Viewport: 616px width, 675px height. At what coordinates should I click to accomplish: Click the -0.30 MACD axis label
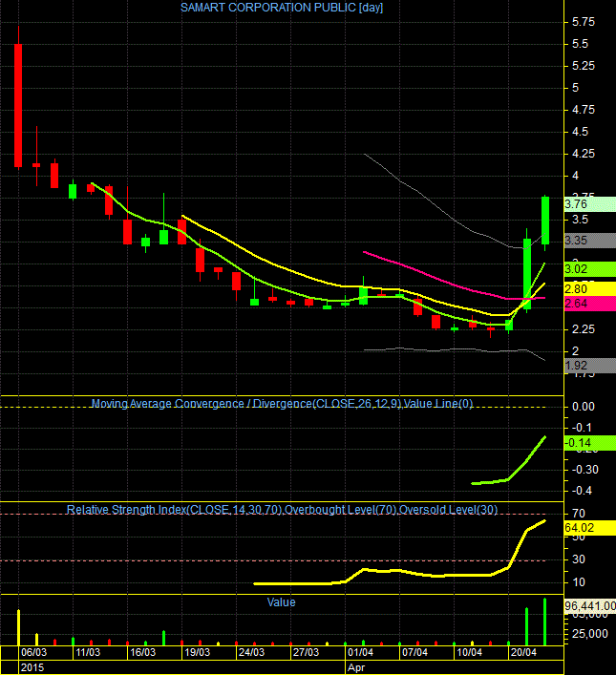pos(584,470)
